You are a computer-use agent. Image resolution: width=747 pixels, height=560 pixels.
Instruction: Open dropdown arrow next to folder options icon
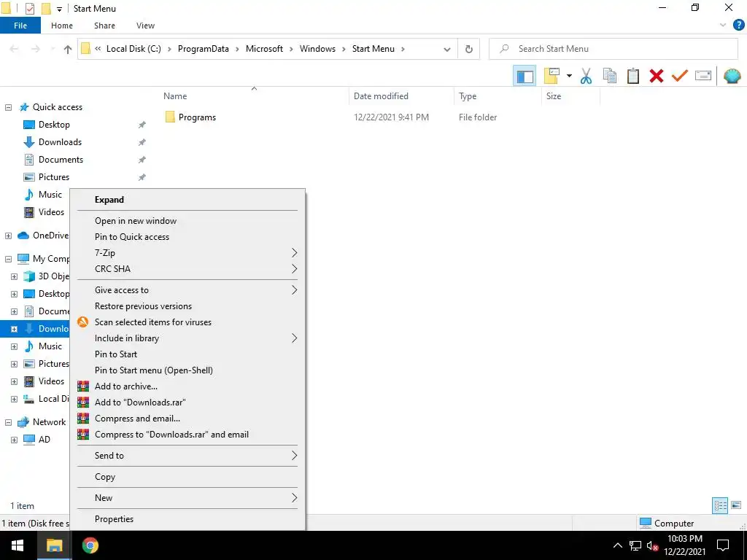(569, 76)
